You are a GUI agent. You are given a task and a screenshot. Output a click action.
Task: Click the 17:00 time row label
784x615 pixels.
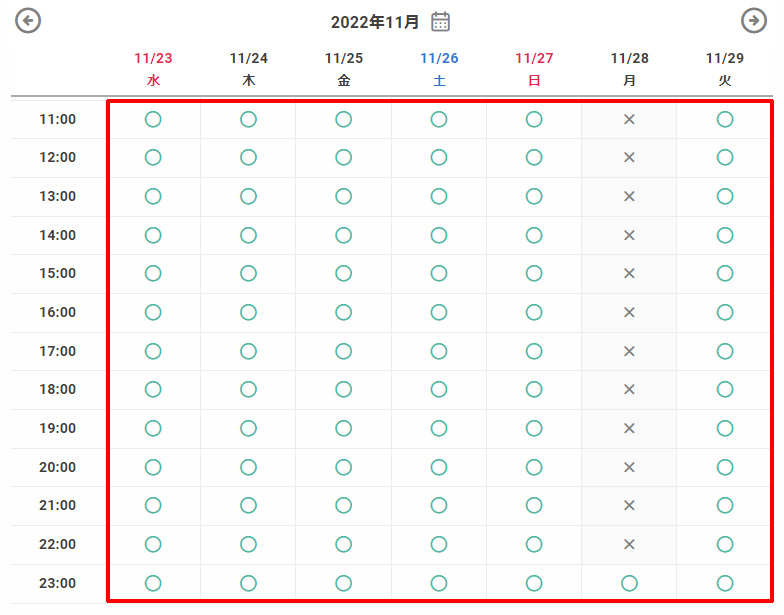tap(58, 351)
